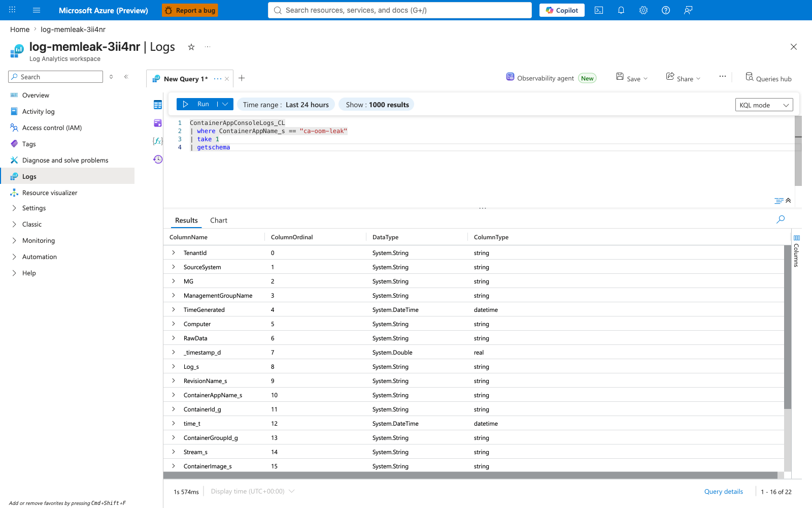Open the functions fx icon

[x=158, y=141]
